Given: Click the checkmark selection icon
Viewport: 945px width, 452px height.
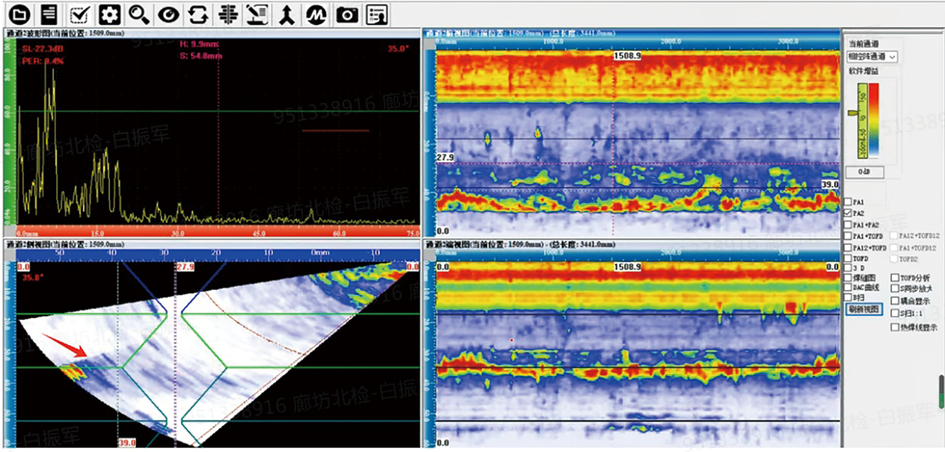Looking at the screenshot, I should click(80, 14).
